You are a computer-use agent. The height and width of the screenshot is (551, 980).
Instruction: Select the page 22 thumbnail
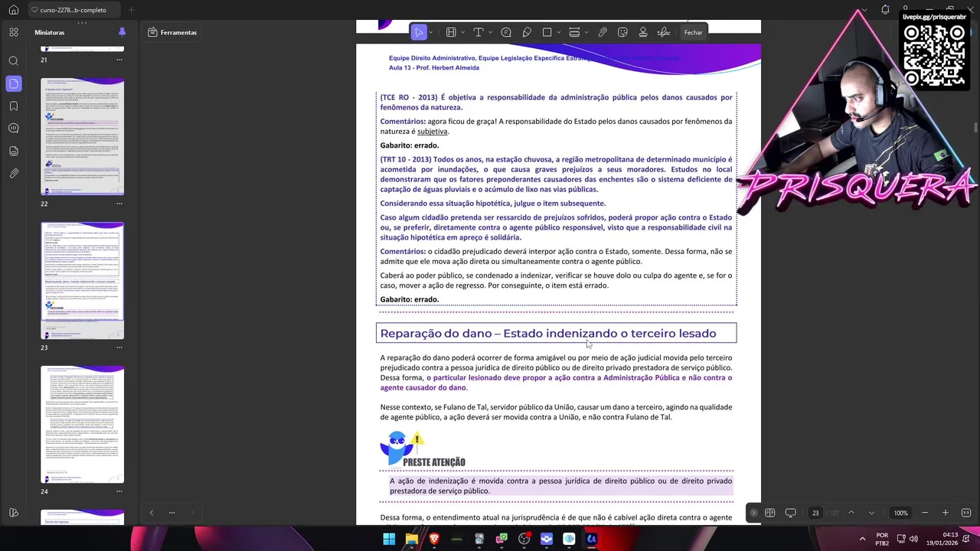[82, 136]
